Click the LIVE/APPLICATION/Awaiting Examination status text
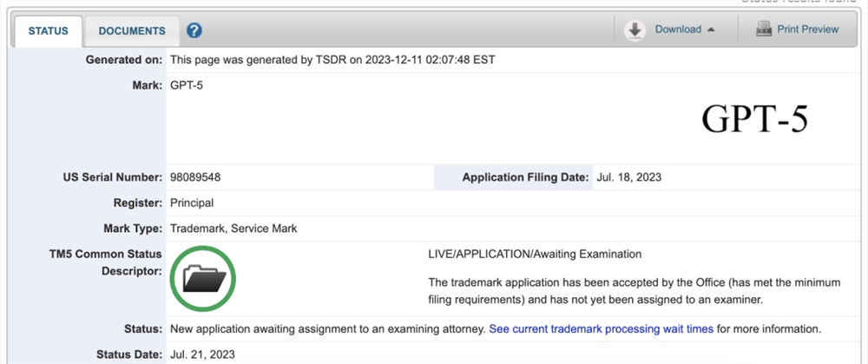Image resolution: width=868 pixels, height=364 pixels. coord(535,255)
